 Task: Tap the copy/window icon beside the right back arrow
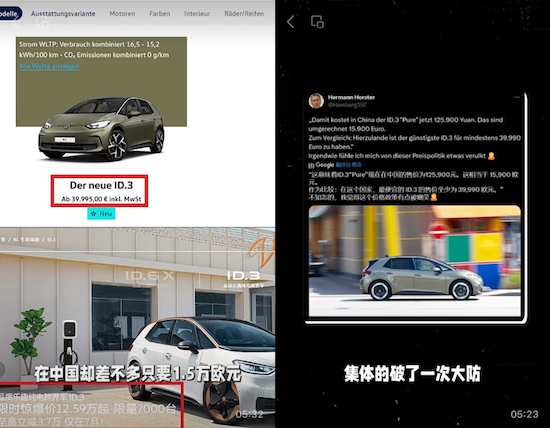tap(317, 22)
